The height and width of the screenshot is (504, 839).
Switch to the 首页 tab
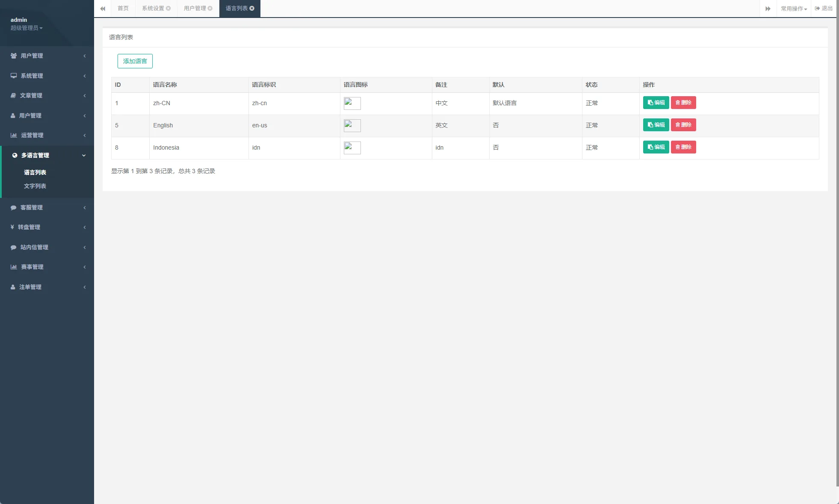point(123,9)
